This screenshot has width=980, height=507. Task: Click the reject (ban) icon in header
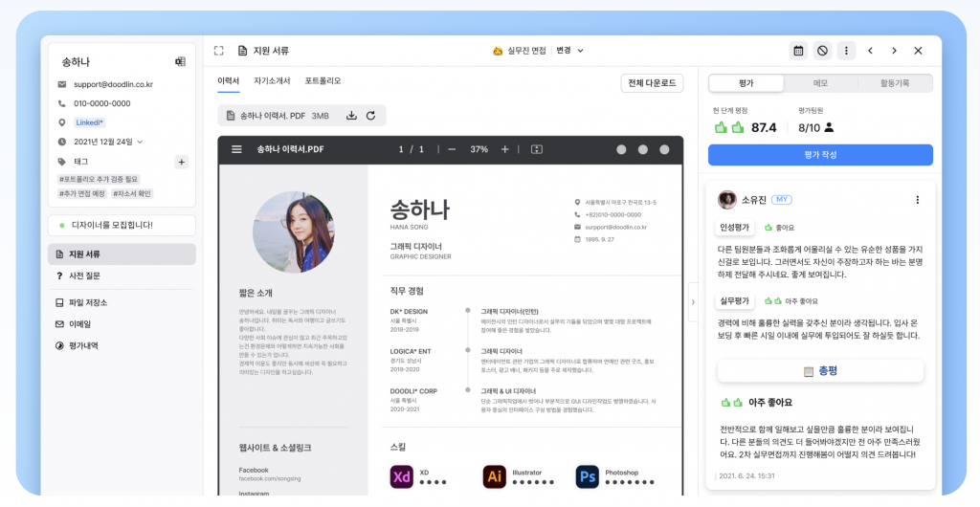[x=822, y=51]
